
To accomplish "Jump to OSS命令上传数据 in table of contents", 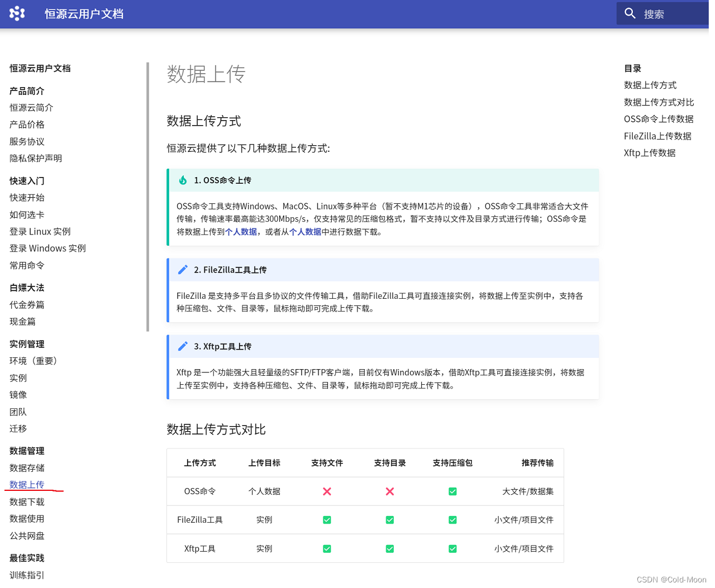I will coord(659,119).
